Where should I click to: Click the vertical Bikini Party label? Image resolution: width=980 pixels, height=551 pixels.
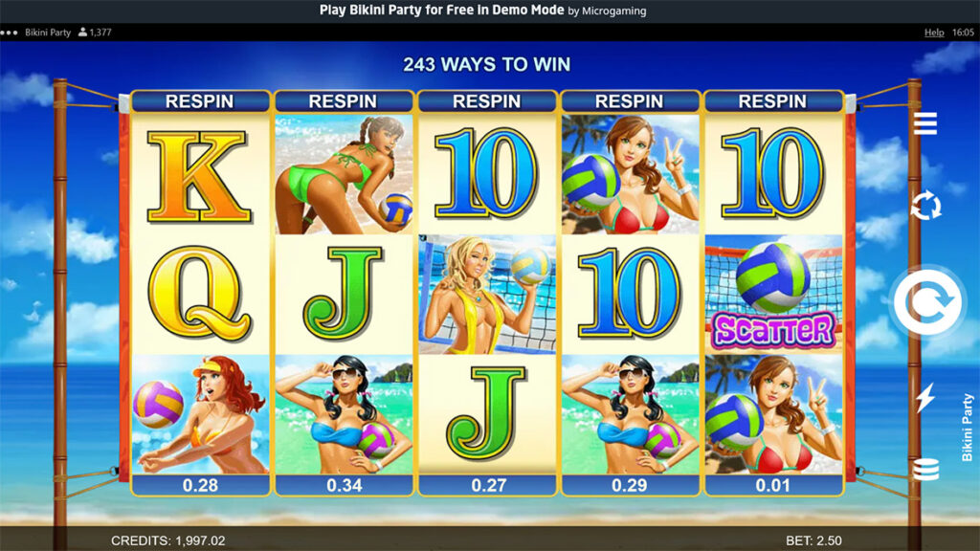click(967, 428)
